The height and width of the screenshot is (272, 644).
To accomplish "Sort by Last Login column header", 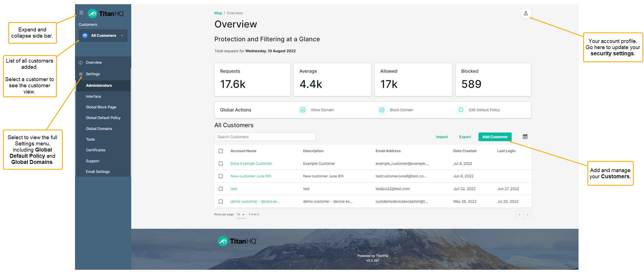I will 506,151.
